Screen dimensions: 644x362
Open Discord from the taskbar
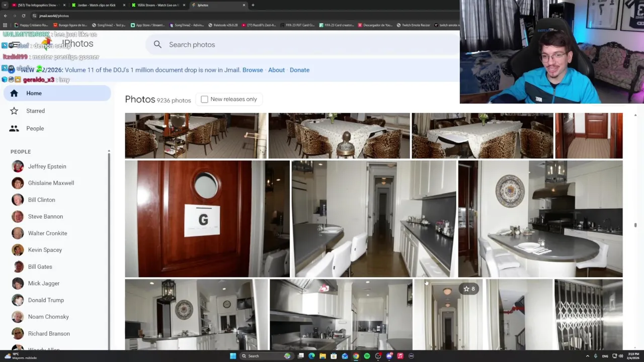[x=389, y=356]
